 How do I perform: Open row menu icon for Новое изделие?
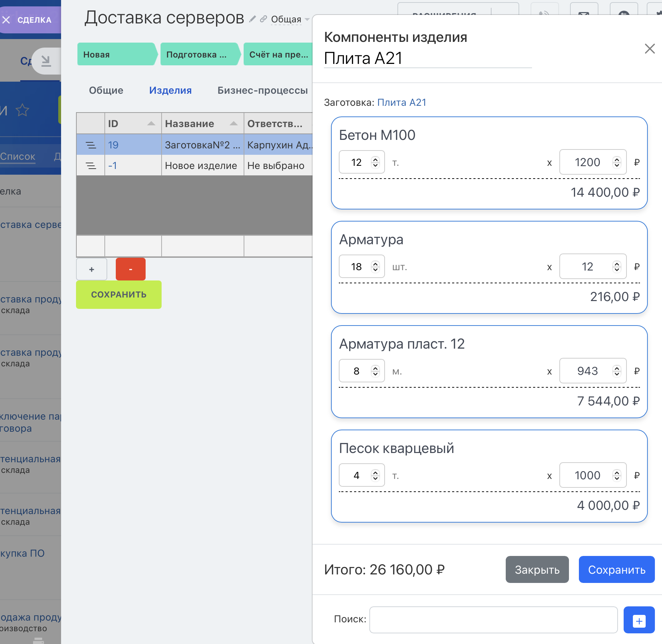tap(91, 165)
